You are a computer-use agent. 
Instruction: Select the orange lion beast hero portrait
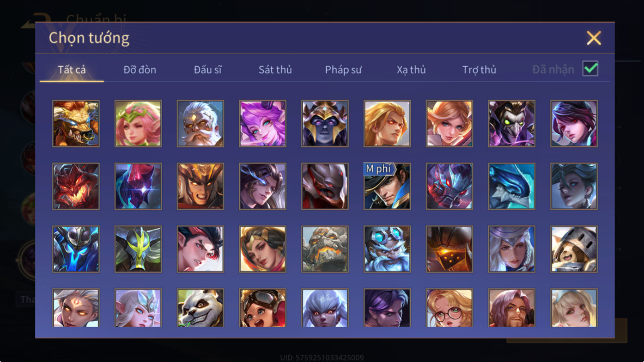tap(76, 123)
